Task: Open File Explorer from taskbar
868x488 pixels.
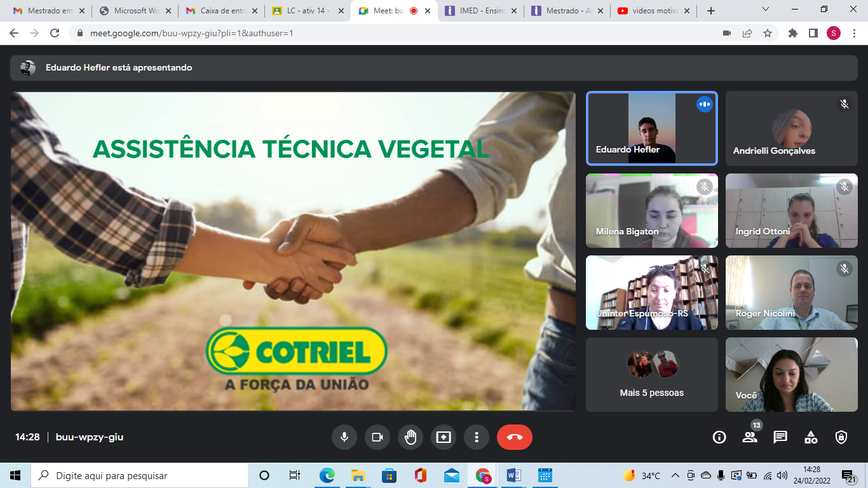Action: [x=358, y=475]
